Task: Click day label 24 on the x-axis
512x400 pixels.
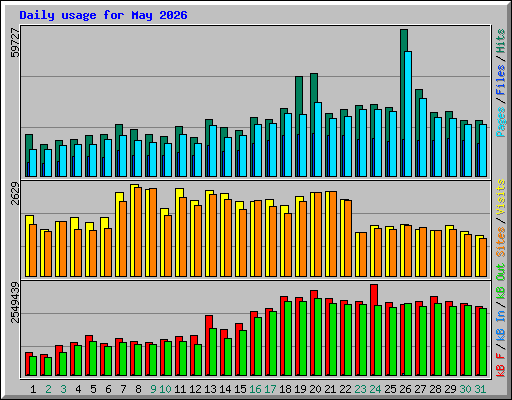Action: [x=375, y=389]
